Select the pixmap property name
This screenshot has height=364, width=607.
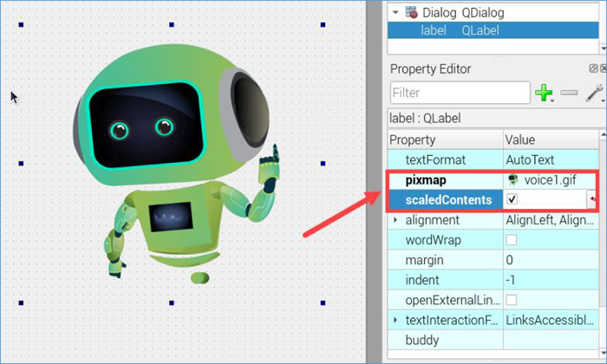[x=426, y=180]
